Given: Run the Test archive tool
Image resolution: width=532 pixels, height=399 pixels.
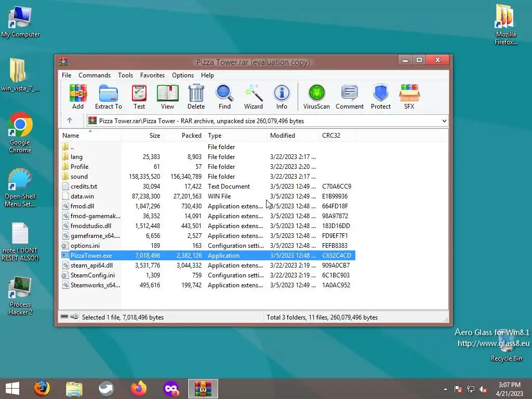Looking at the screenshot, I should pos(139,97).
